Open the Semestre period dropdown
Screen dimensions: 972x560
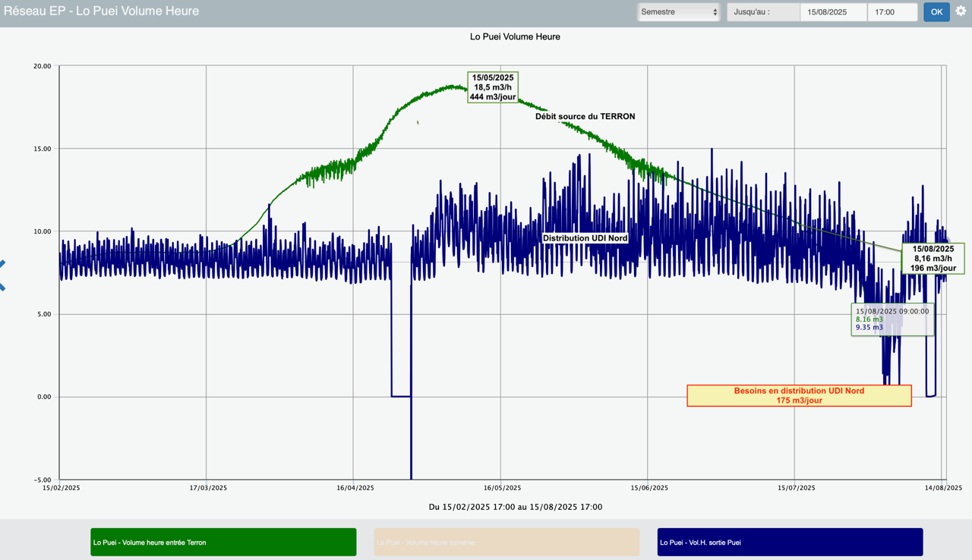coord(678,12)
